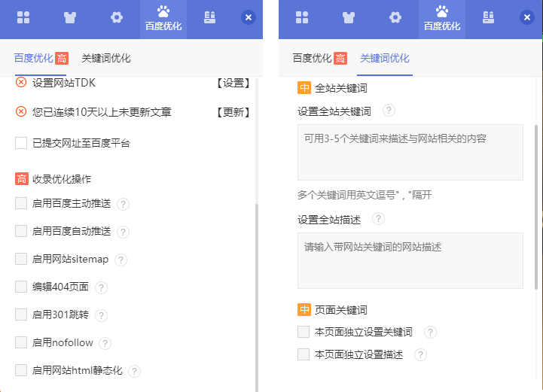Click the grid modules icon in left panel
The image size is (543, 392).
coord(23,17)
